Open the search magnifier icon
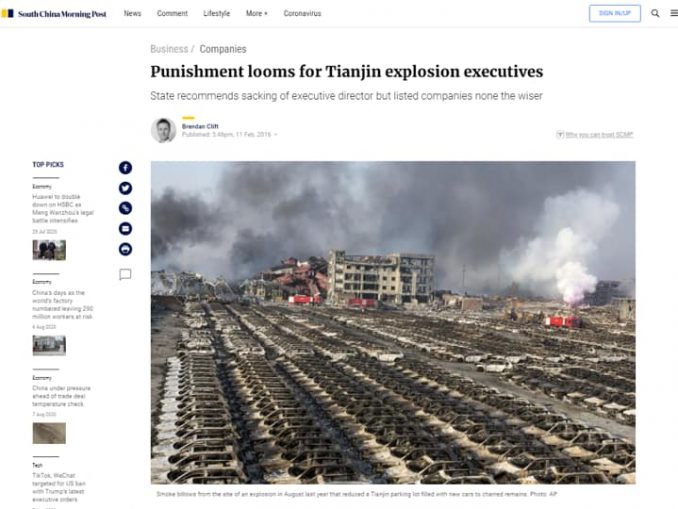 click(655, 13)
